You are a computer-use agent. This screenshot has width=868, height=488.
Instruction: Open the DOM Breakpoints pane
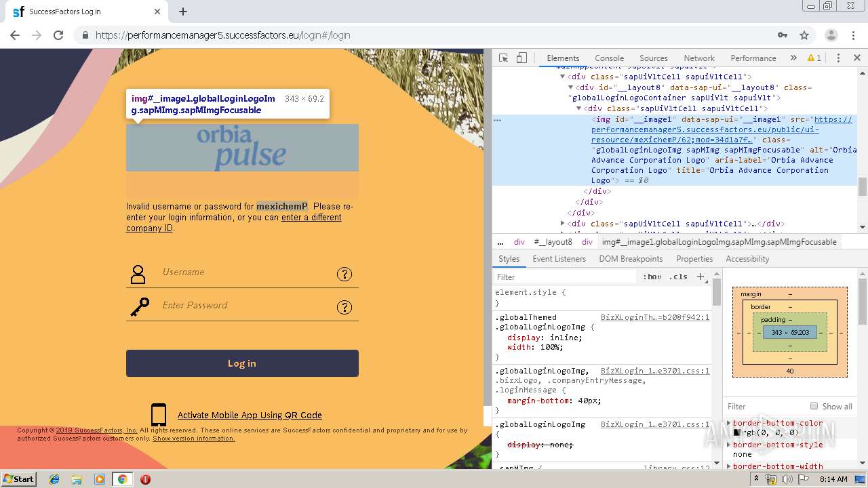pos(631,259)
